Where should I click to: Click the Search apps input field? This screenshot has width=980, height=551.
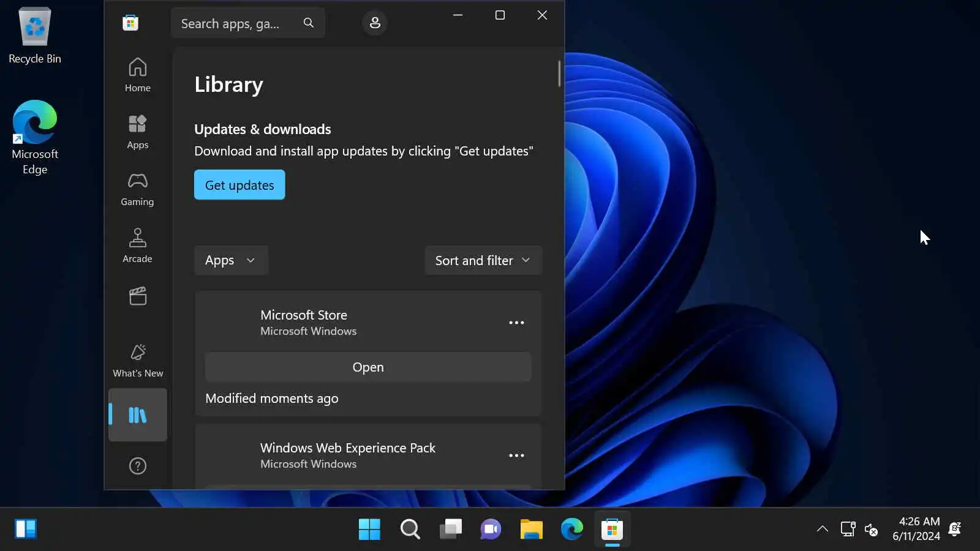[247, 23]
